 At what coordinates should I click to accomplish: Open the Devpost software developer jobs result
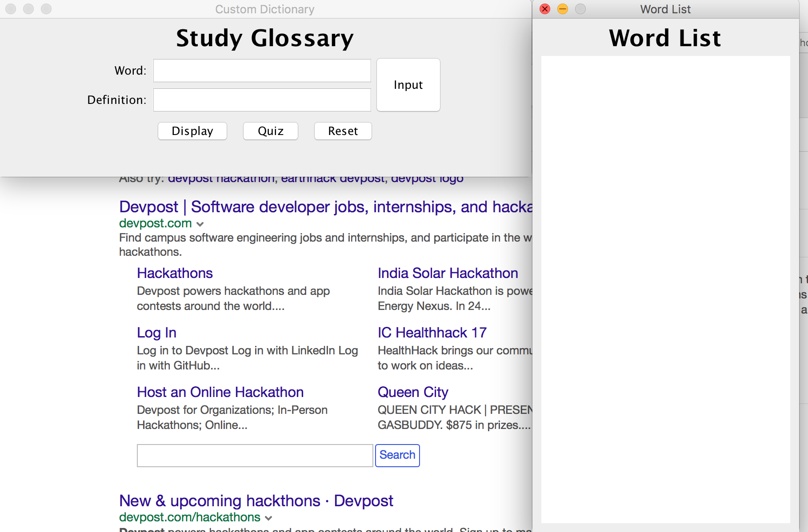pyautogui.click(x=326, y=207)
